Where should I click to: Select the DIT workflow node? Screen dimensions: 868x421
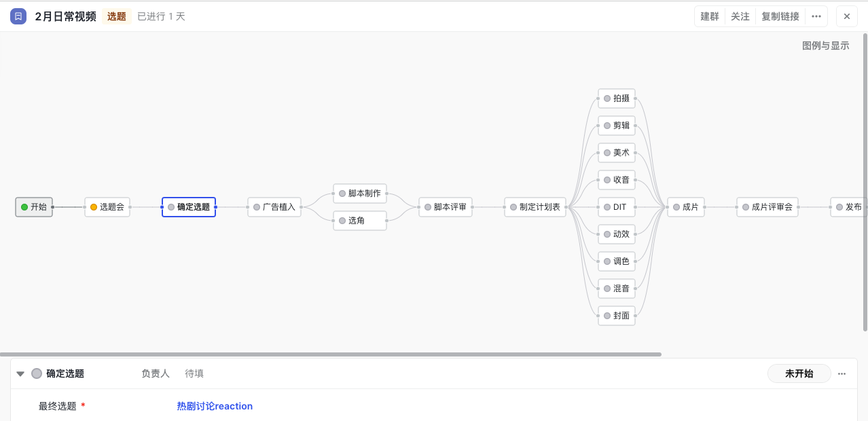[x=617, y=207]
